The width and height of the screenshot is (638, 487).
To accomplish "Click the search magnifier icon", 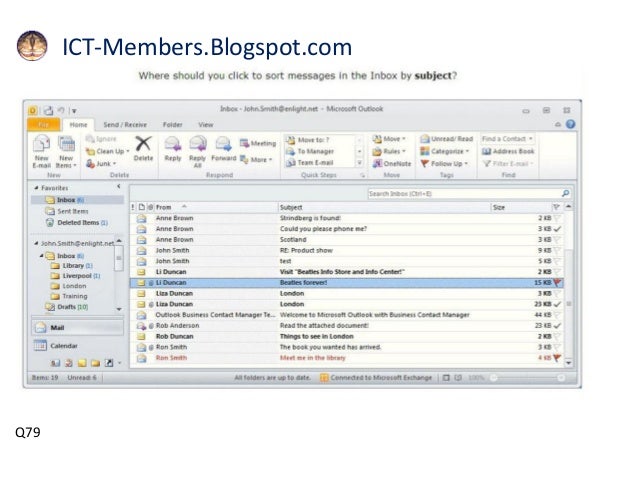I will [x=566, y=193].
